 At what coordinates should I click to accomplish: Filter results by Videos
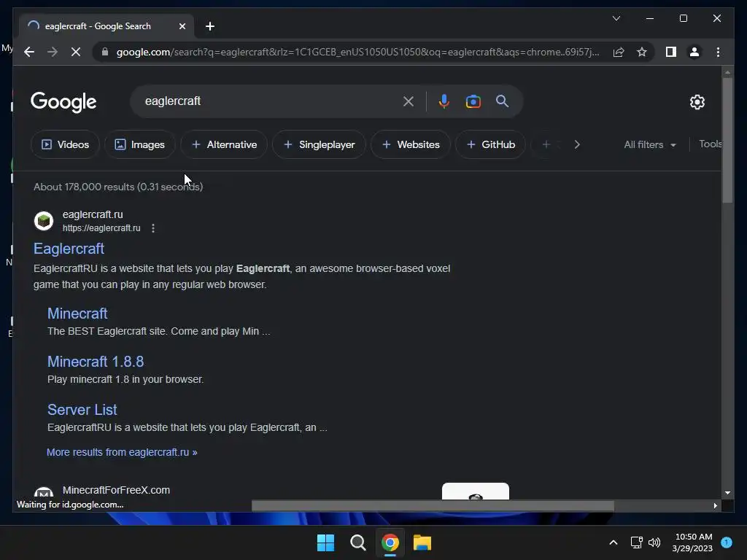tap(65, 144)
